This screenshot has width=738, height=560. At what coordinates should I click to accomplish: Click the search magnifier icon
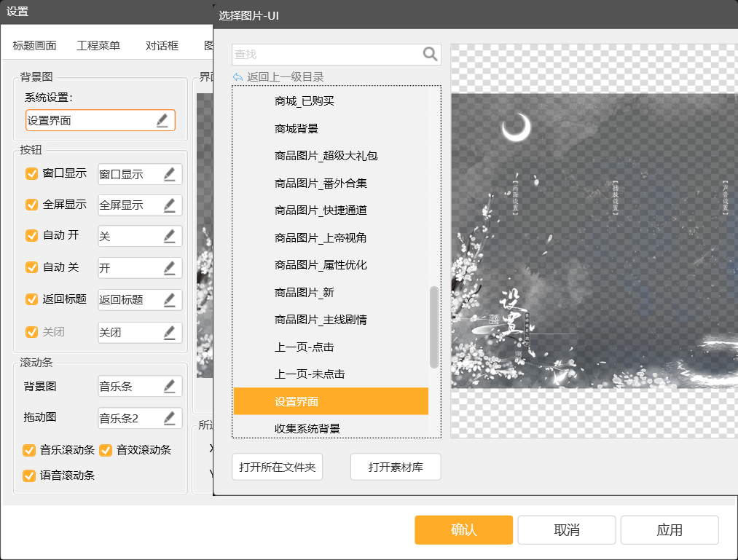click(430, 54)
